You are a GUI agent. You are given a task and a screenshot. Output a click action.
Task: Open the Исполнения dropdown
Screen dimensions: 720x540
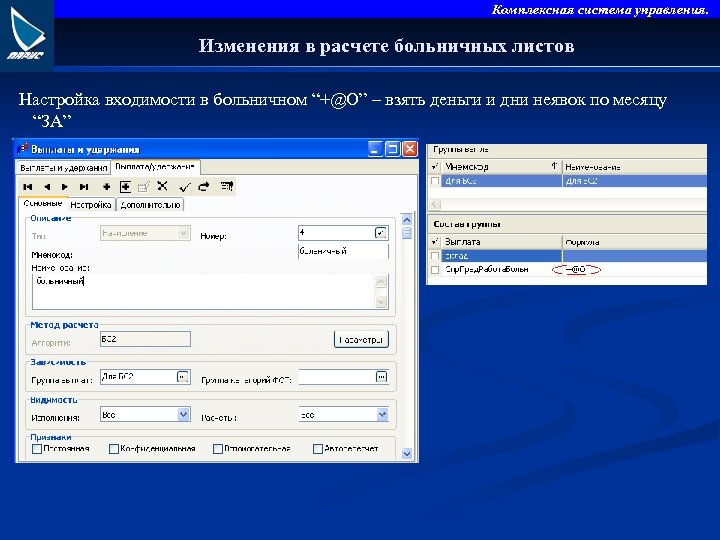pos(183,415)
